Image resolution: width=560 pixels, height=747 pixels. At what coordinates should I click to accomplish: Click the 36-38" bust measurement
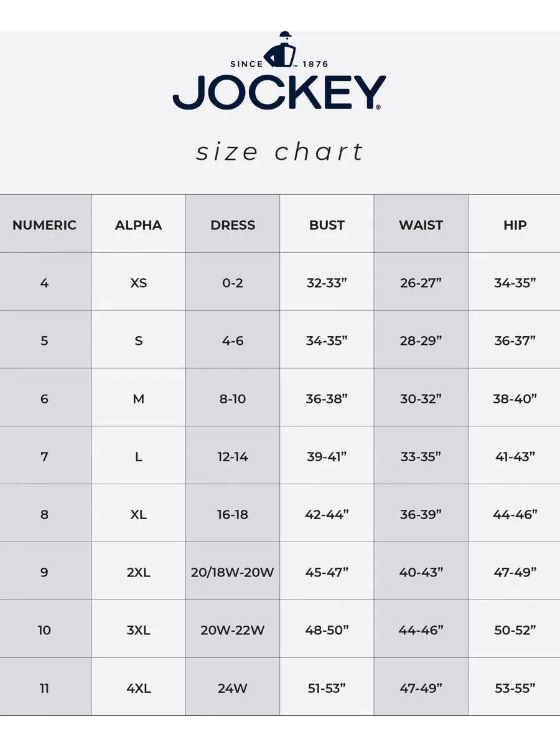pyautogui.click(x=327, y=398)
